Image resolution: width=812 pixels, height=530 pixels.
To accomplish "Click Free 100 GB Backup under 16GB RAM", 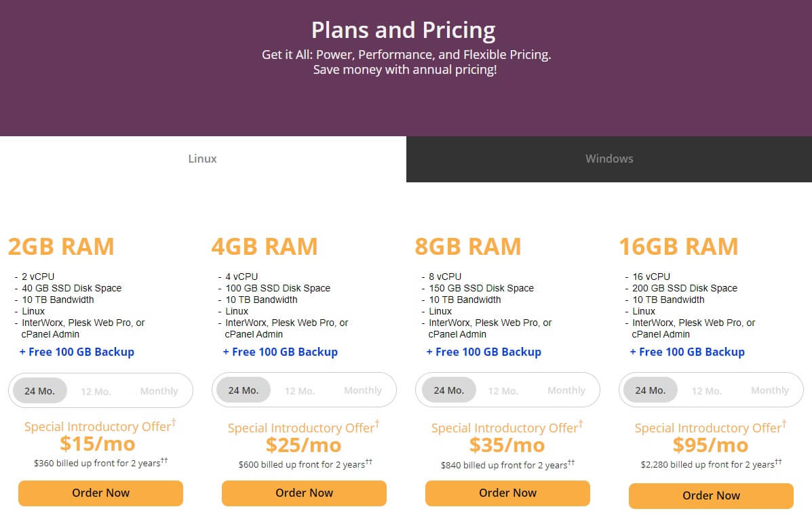I will (x=687, y=352).
